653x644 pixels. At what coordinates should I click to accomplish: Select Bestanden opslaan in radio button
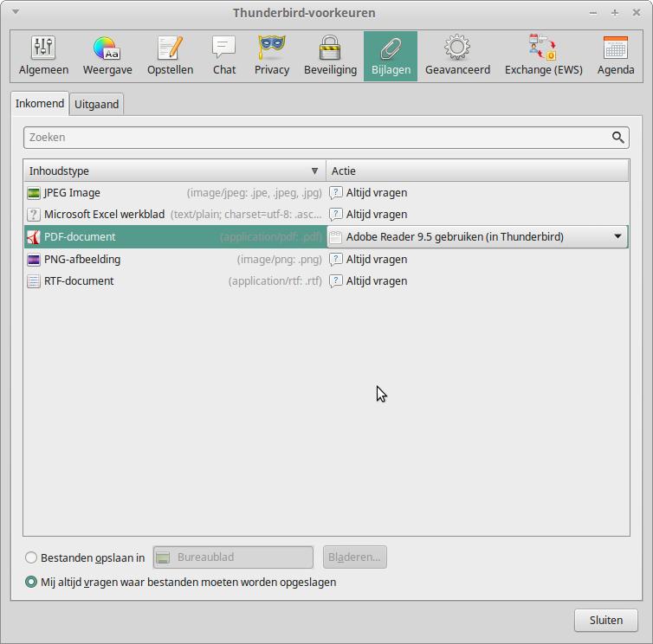tap(31, 557)
